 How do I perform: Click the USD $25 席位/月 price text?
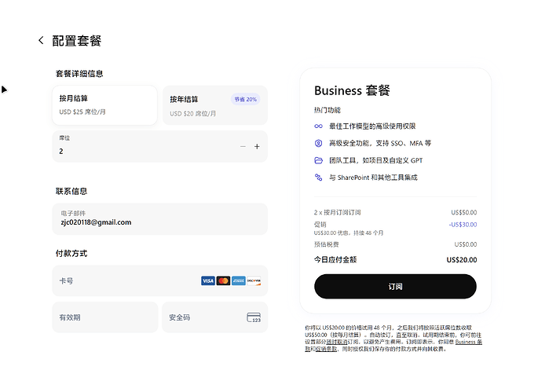coord(82,112)
